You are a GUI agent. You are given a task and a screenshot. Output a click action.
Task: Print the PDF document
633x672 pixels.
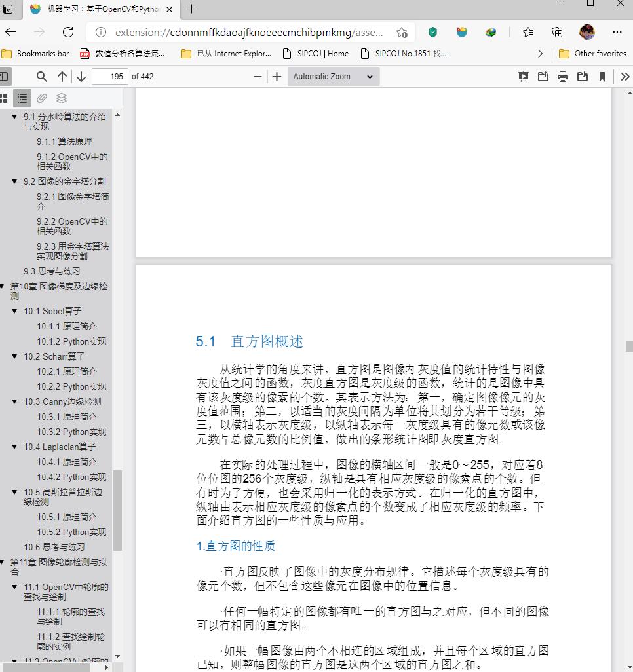pyautogui.click(x=563, y=77)
